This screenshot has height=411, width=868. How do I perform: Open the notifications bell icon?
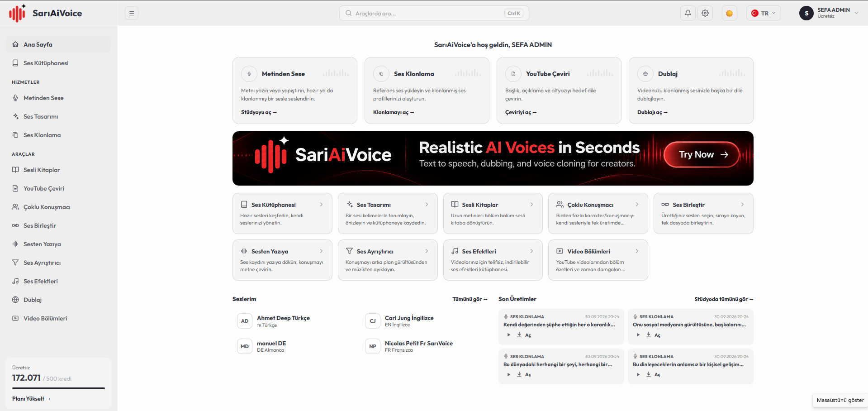tap(688, 13)
